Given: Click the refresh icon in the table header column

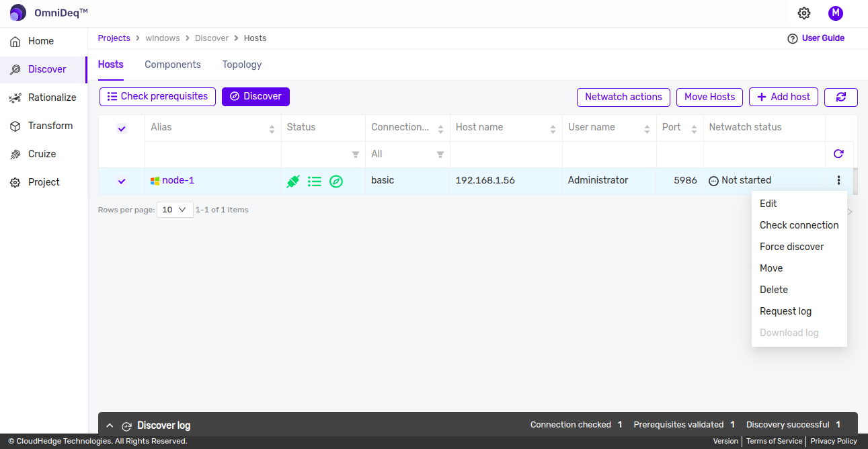Looking at the screenshot, I should [x=838, y=154].
